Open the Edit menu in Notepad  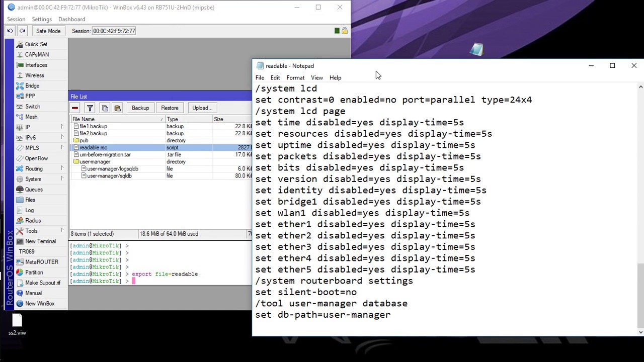(x=275, y=77)
